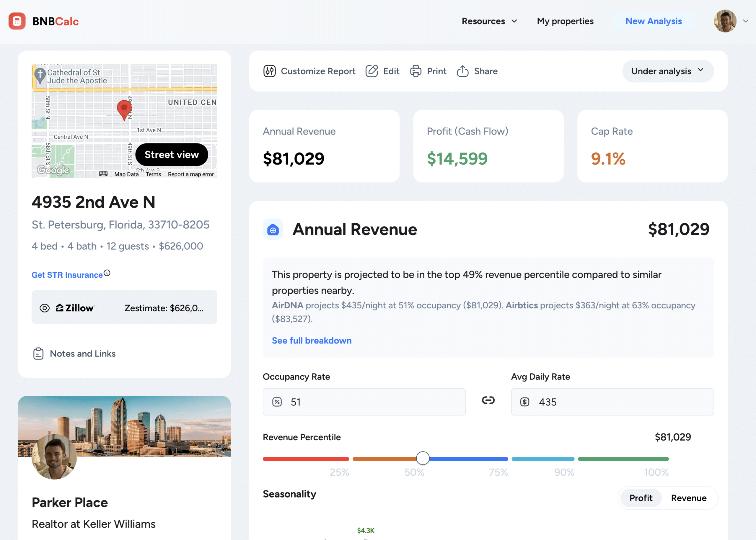Click the STR Insurance info icon
756x540 pixels.
(107, 272)
